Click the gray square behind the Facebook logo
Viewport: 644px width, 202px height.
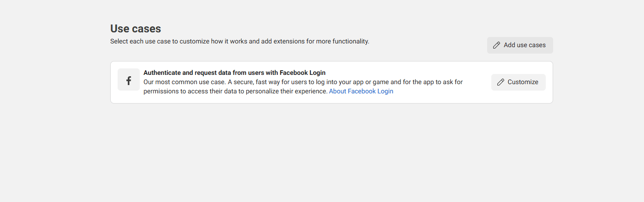coord(129,80)
